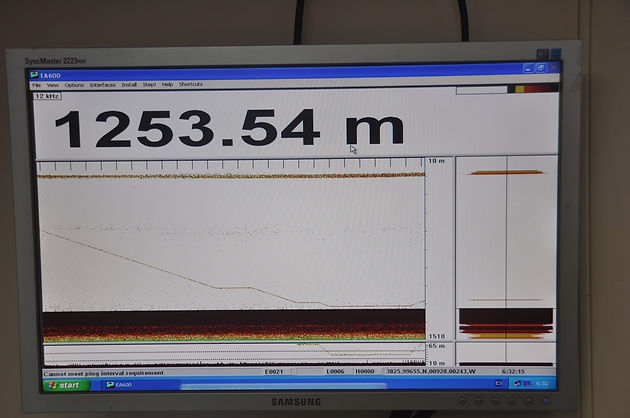Image resolution: width=630 pixels, height=418 pixels.
Task: Open the Install menu
Action: tap(129, 84)
